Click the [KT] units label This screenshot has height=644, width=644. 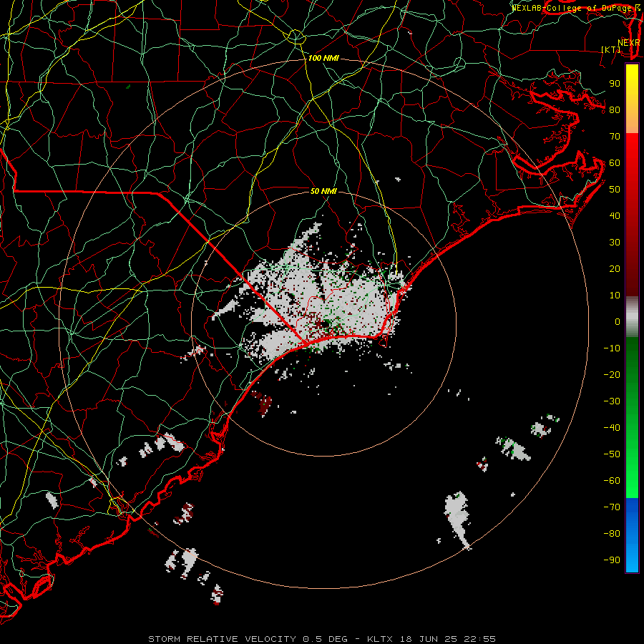611,49
